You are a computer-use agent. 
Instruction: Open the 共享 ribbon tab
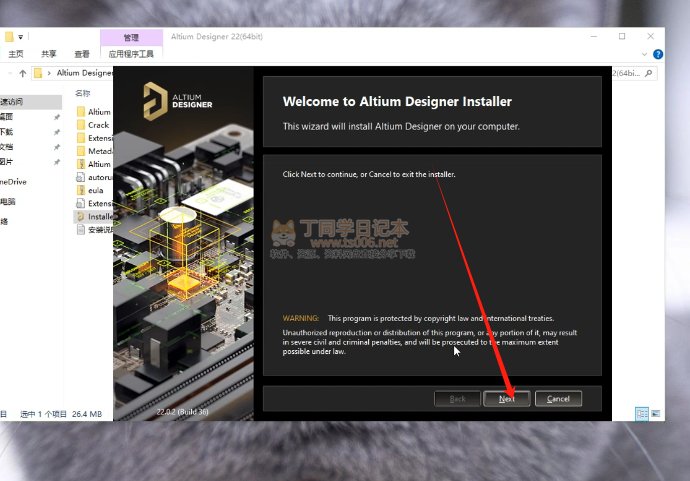[x=49, y=54]
